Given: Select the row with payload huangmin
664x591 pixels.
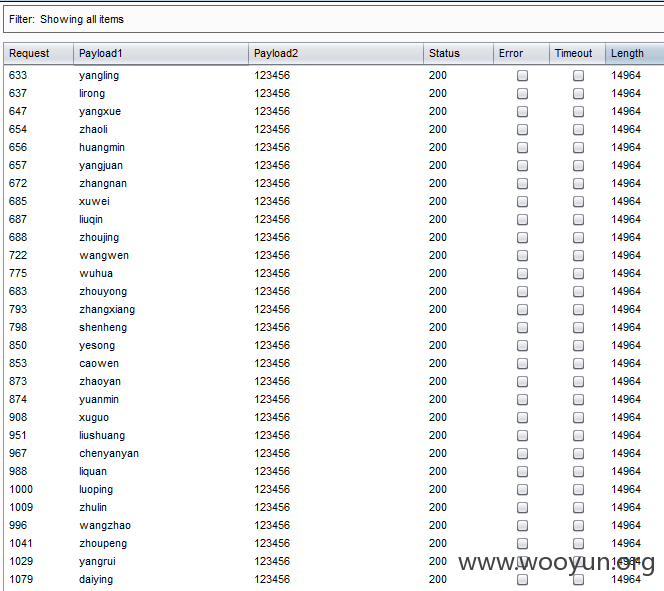Looking at the screenshot, I should tap(334, 147).
